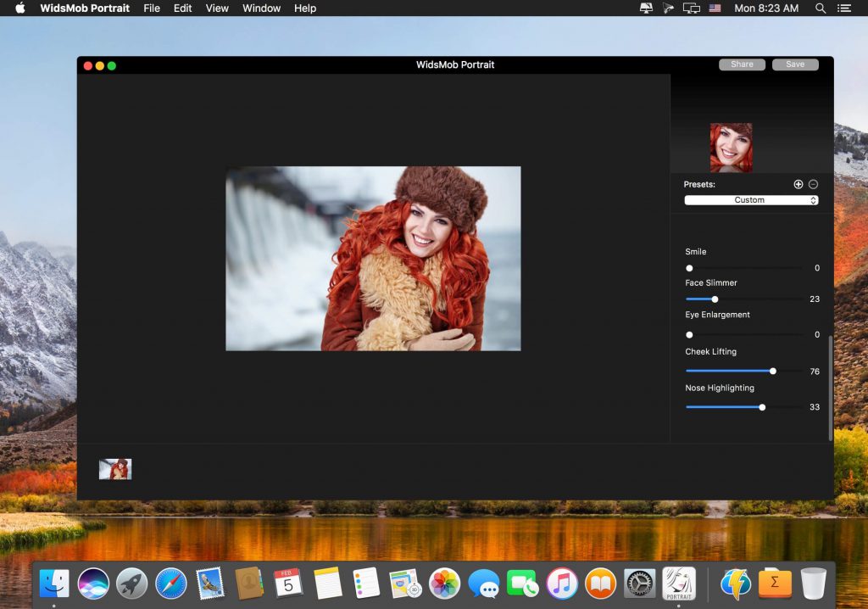Adjust the Cheek Lifting slider
The image size is (868, 609).
(772, 371)
